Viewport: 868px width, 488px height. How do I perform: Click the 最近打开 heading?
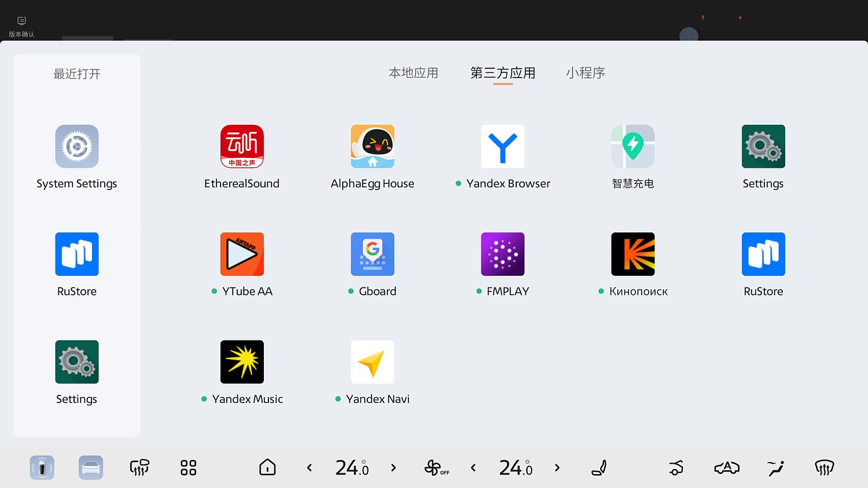click(x=77, y=74)
